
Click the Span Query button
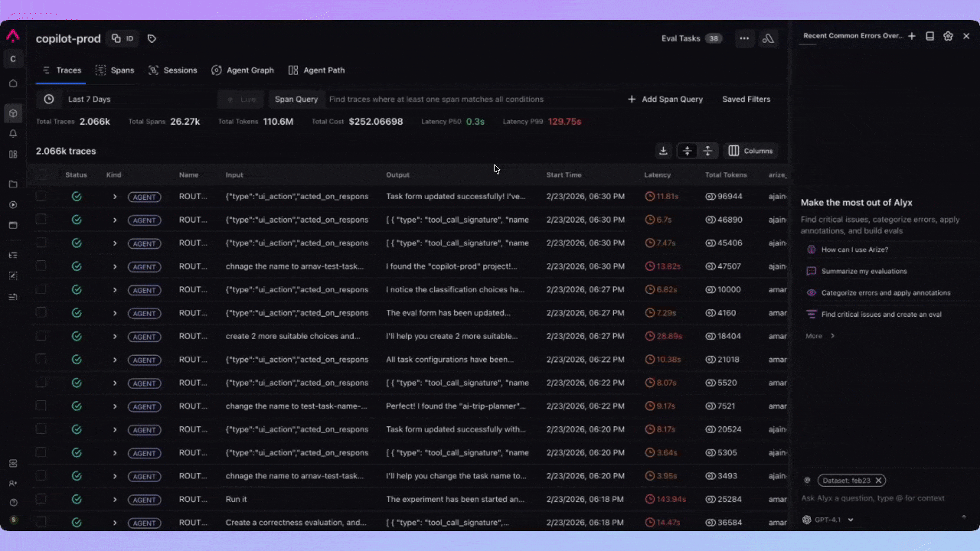pos(296,99)
